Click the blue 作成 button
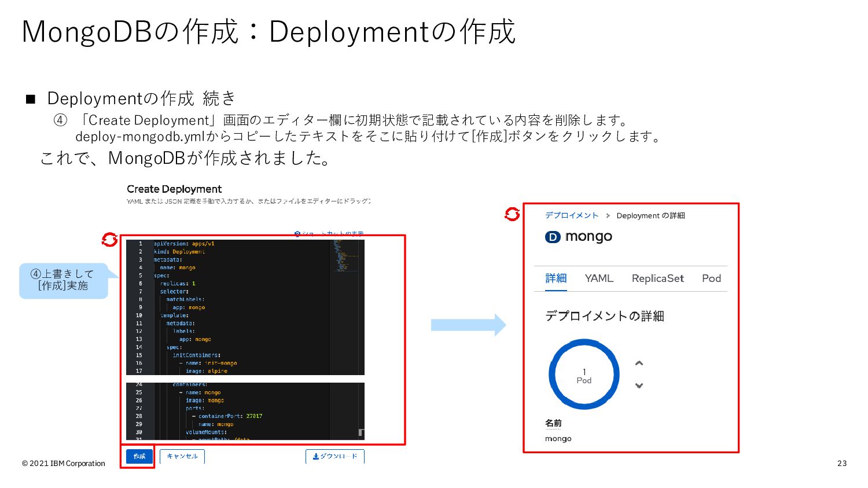 click(139, 456)
